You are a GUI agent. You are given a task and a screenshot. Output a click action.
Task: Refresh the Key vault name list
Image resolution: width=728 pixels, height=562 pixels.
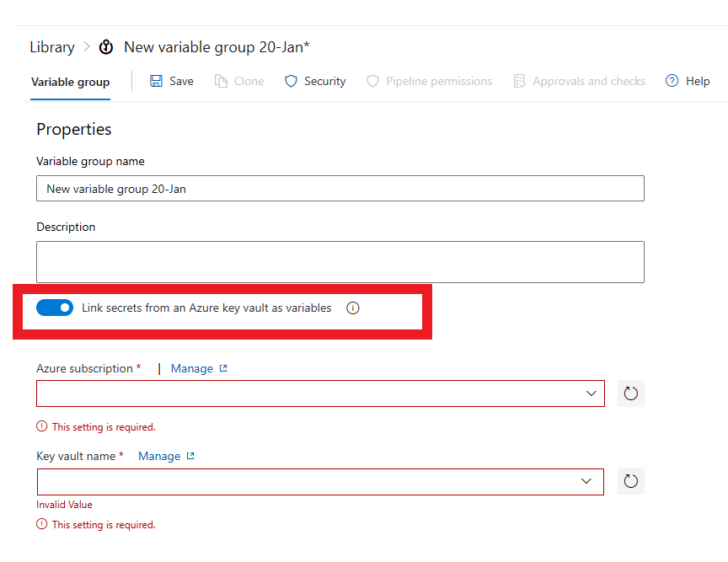[631, 481]
